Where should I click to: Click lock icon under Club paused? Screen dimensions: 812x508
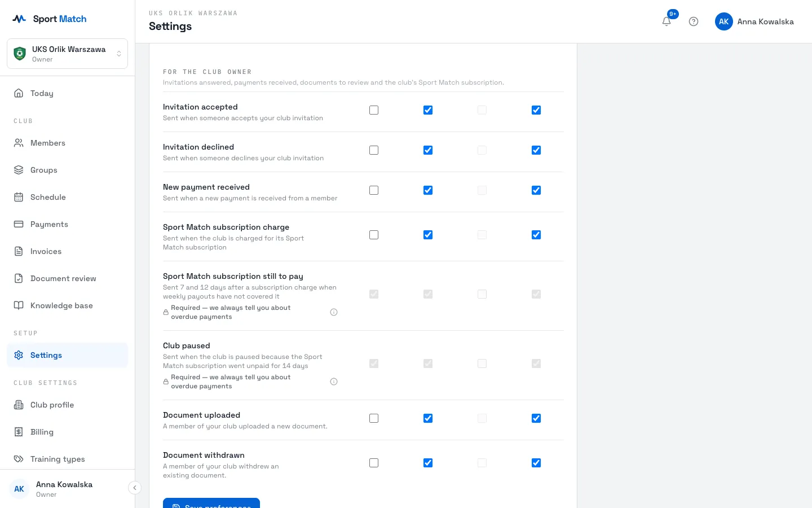pyautogui.click(x=166, y=382)
